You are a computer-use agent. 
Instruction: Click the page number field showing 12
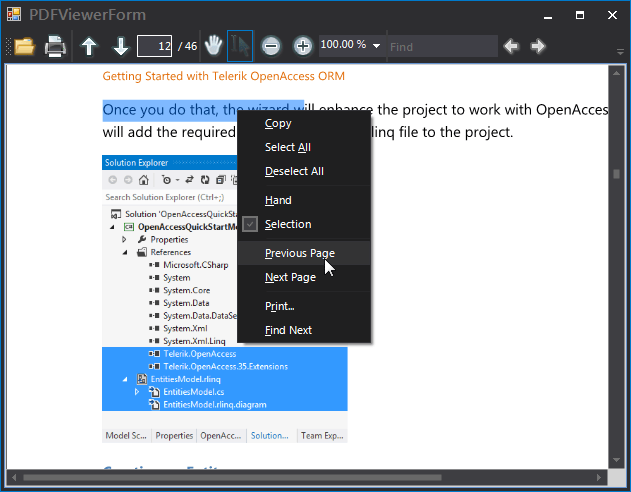(154, 46)
